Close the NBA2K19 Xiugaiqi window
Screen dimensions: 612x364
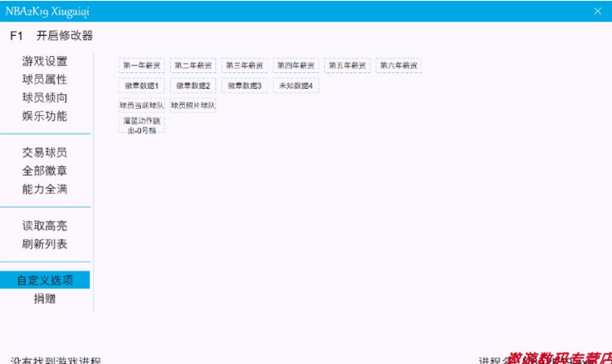[597, 12]
